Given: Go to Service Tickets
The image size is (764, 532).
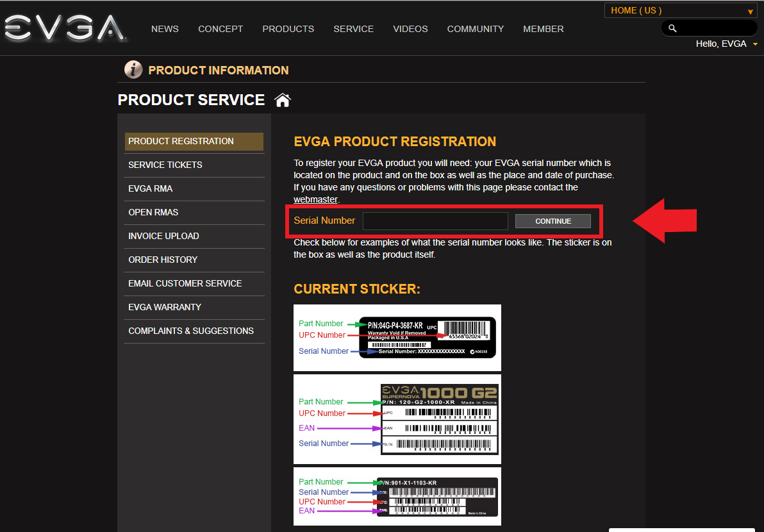Looking at the screenshot, I should pyautogui.click(x=194, y=165).
